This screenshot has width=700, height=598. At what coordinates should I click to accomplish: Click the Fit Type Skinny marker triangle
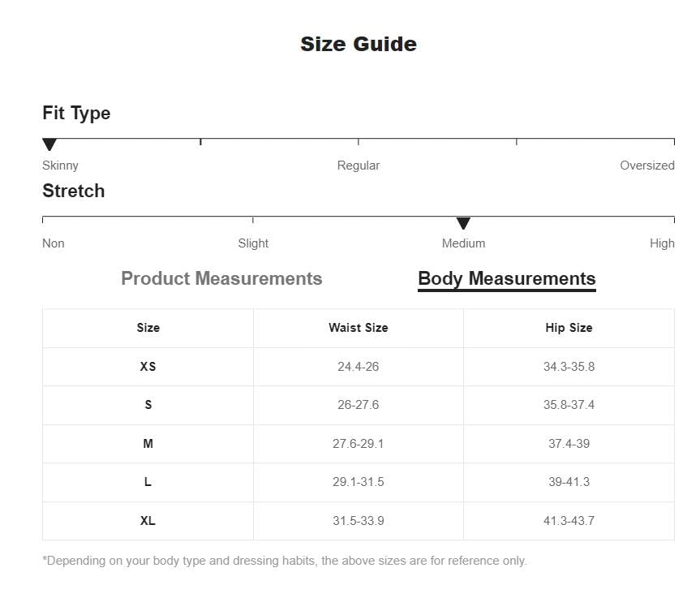[x=49, y=144]
